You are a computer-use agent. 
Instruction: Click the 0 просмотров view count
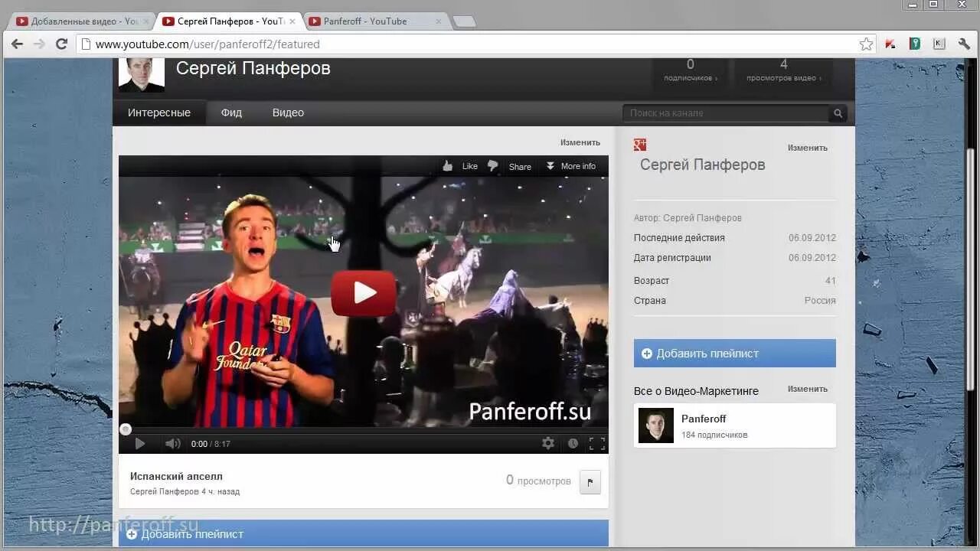[538, 481]
